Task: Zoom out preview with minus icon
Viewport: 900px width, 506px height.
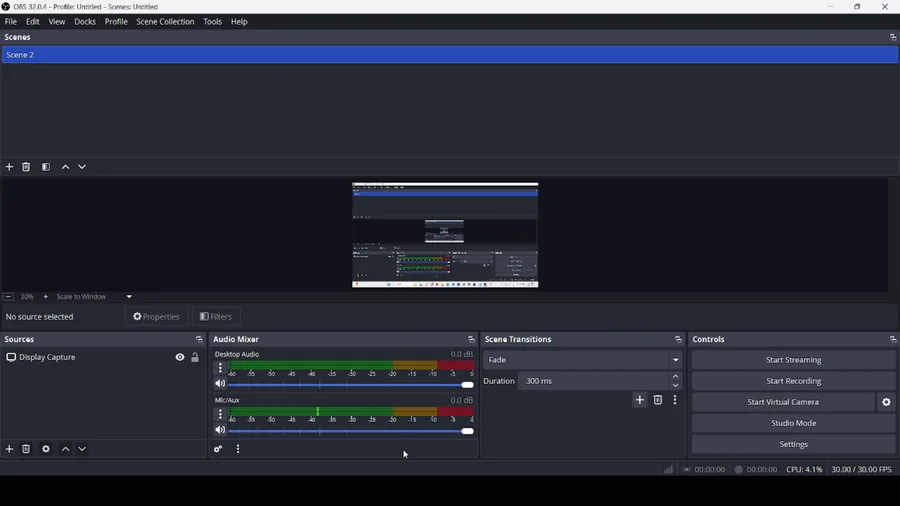Action: (x=8, y=297)
